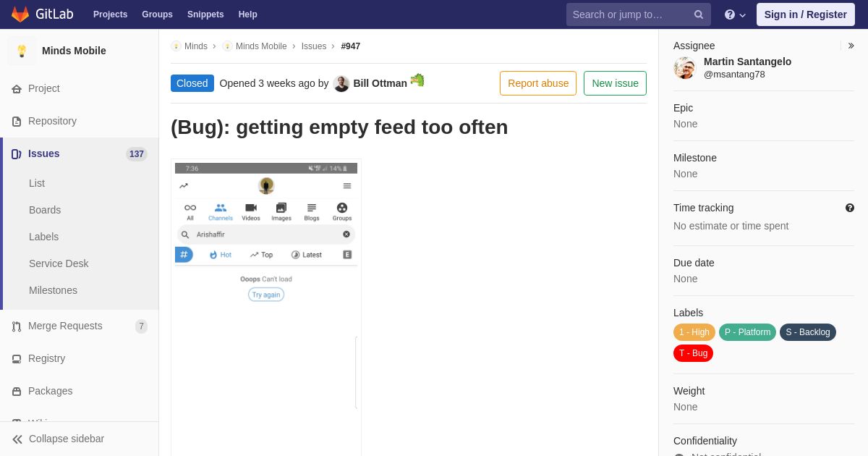
Task: Open Bill Ottman author link
Action: 380,83
